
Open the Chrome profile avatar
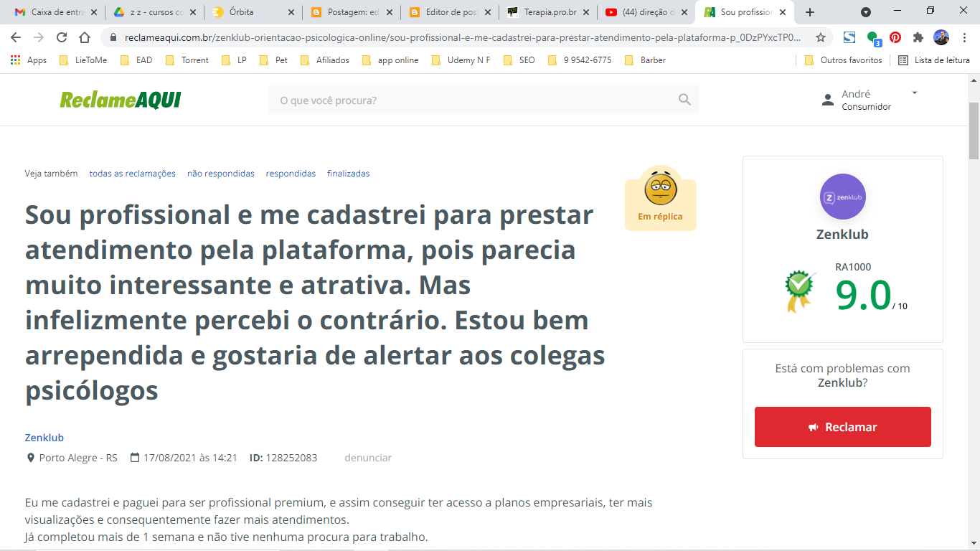[941, 37]
